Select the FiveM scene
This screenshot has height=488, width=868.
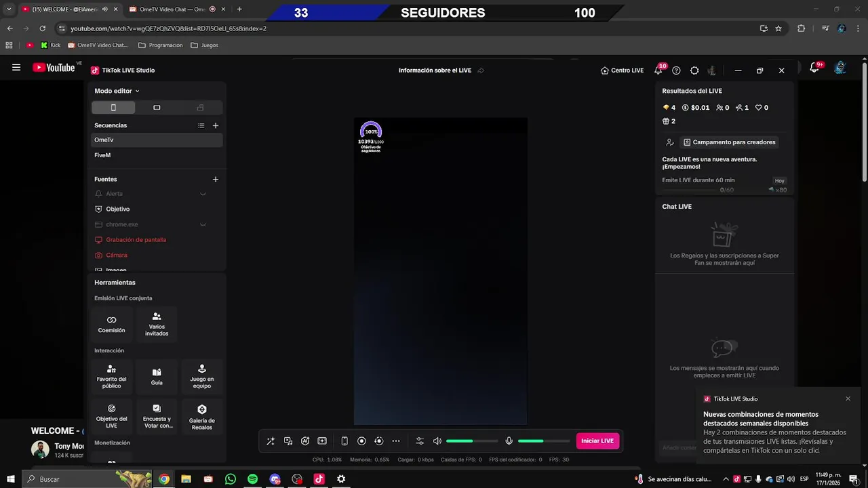point(157,155)
